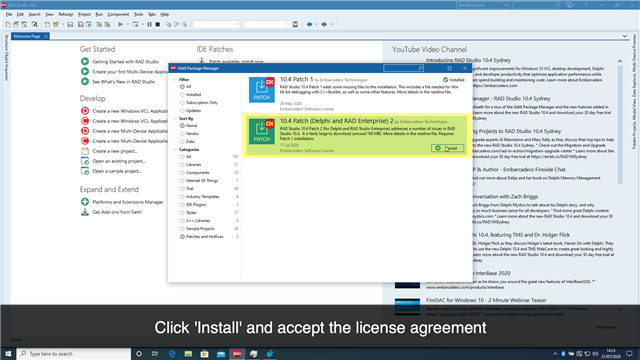This screenshot has width=640, height=360.
Task: Click the Stop program toolbar icon
Action: [x=158, y=24]
